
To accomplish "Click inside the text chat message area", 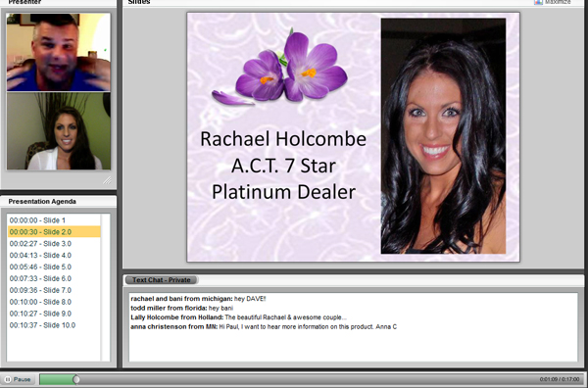I will [353, 327].
